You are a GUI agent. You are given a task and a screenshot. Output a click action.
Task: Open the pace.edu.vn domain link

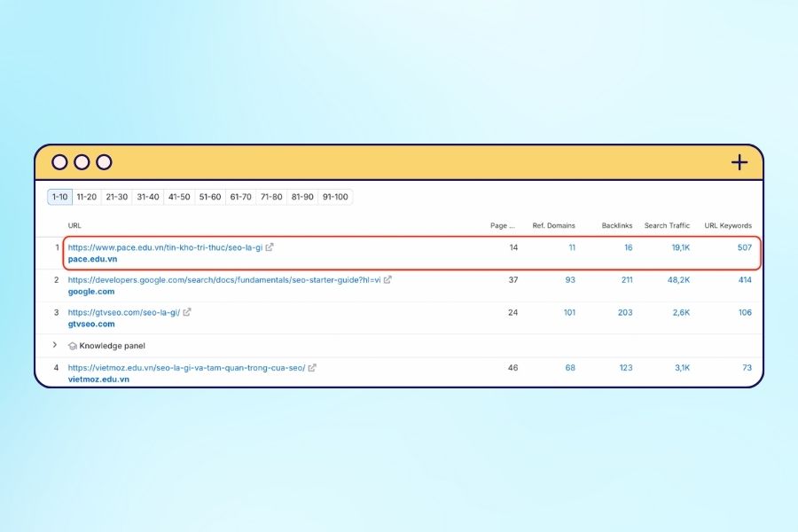92,259
